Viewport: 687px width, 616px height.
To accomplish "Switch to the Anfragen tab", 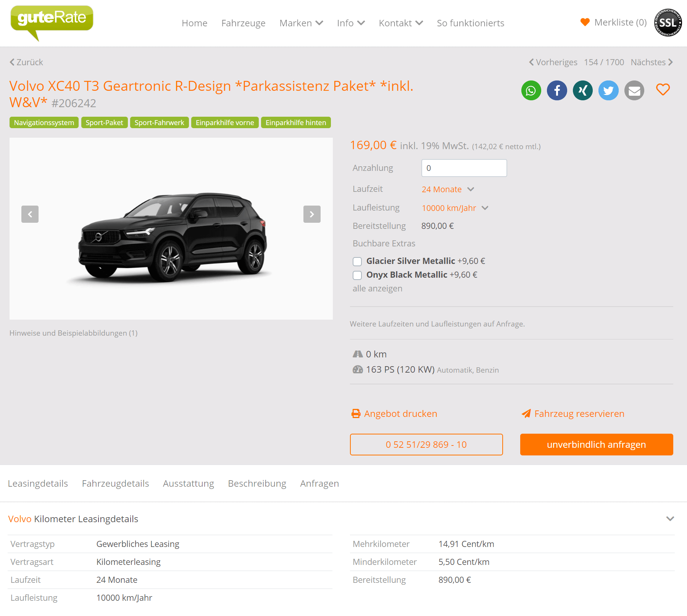I will 319,483.
